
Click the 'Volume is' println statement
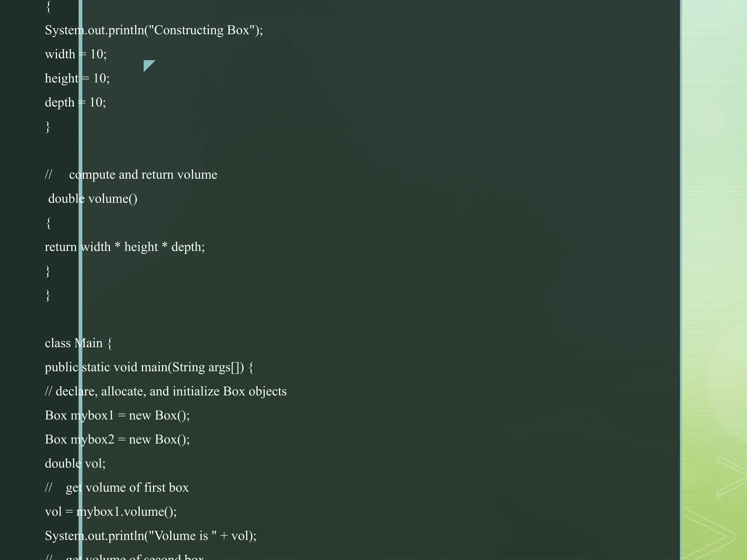151,536
